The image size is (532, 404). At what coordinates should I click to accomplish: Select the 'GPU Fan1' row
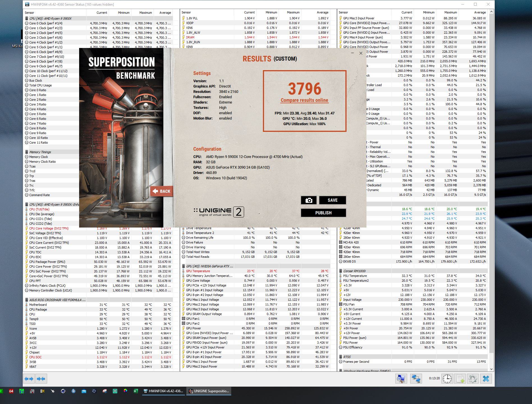[255, 319]
